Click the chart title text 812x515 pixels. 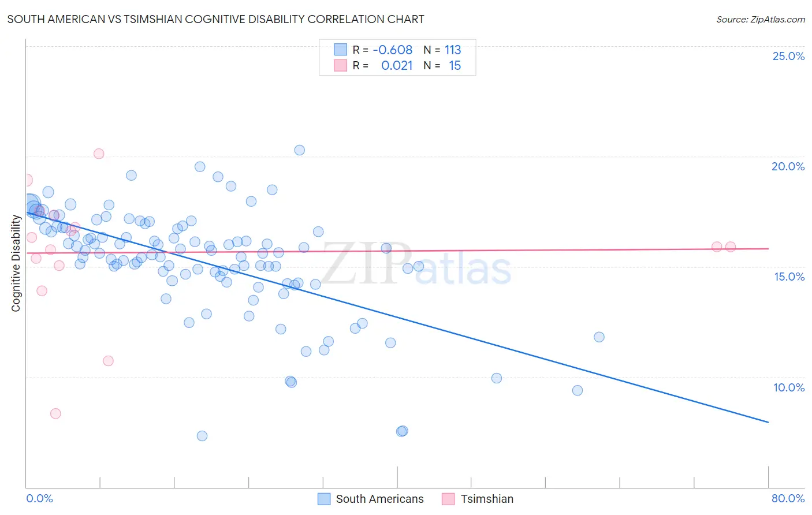[215, 19]
